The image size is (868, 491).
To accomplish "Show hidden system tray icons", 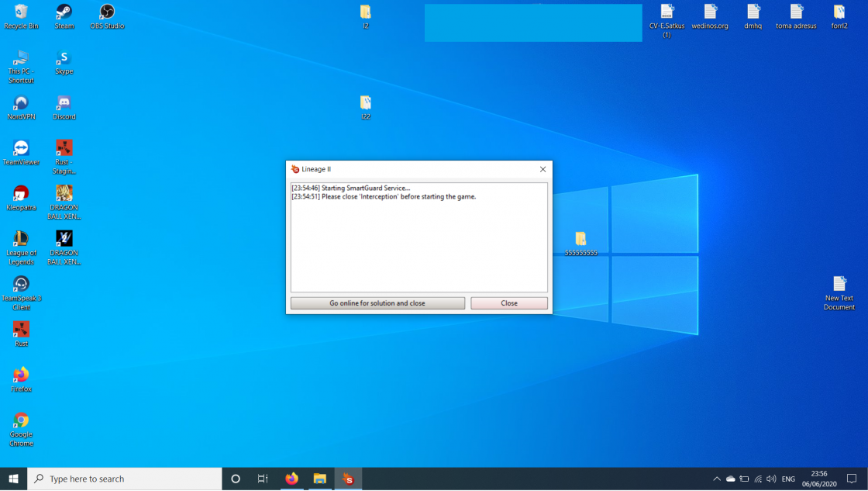I will (716, 479).
